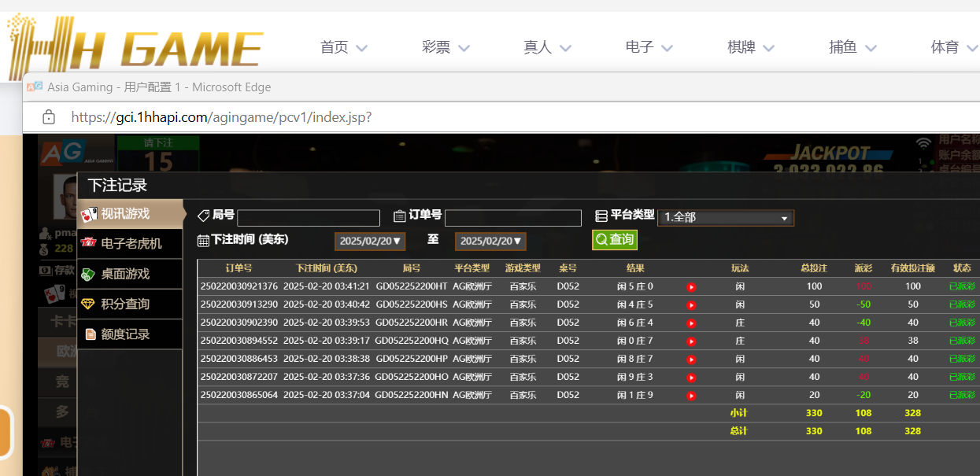The width and height of the screenshot is (980, 476).
Task: Click replay icon for round GD052252200HN
Action: point(691,396)
